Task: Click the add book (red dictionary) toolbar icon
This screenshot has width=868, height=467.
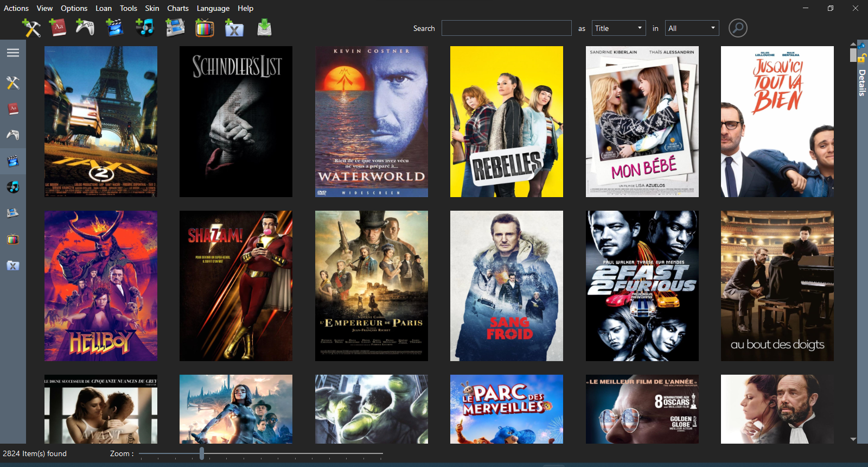Action: tap(58, 28)
